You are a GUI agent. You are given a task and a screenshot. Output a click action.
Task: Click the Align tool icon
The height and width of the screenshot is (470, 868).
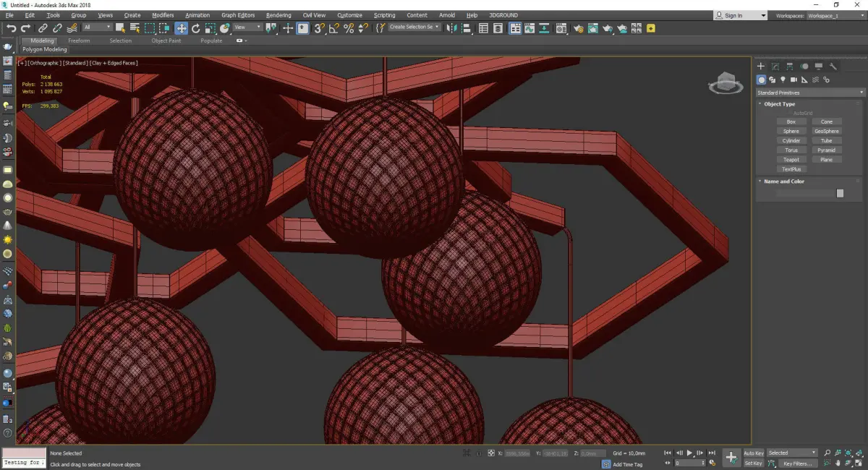click(x=465, y=28)
